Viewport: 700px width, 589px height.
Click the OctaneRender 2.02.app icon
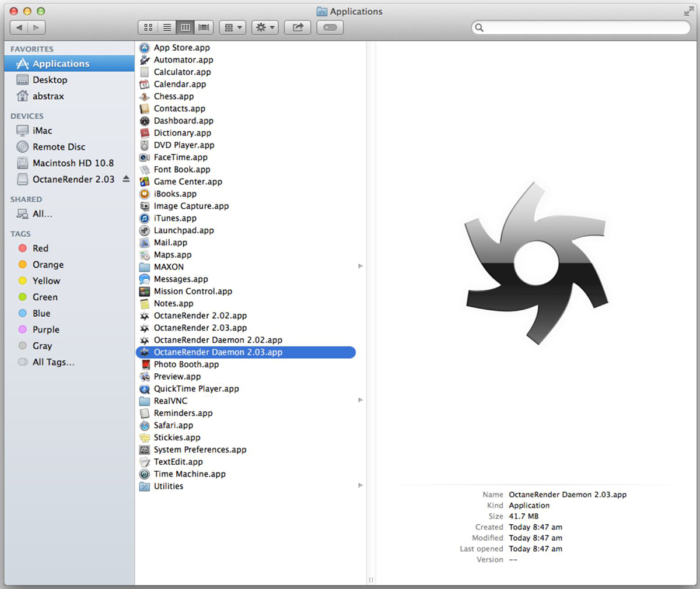click(145, 316)
